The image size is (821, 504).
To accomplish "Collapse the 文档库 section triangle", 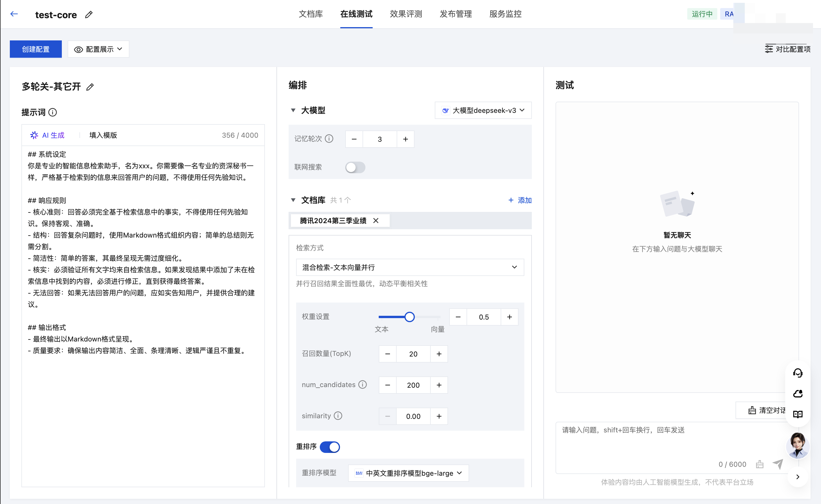I will tap(293, 200).
